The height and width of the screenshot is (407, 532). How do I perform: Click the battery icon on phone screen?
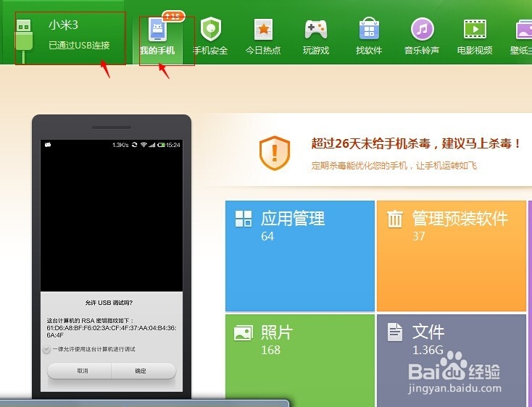161,145
